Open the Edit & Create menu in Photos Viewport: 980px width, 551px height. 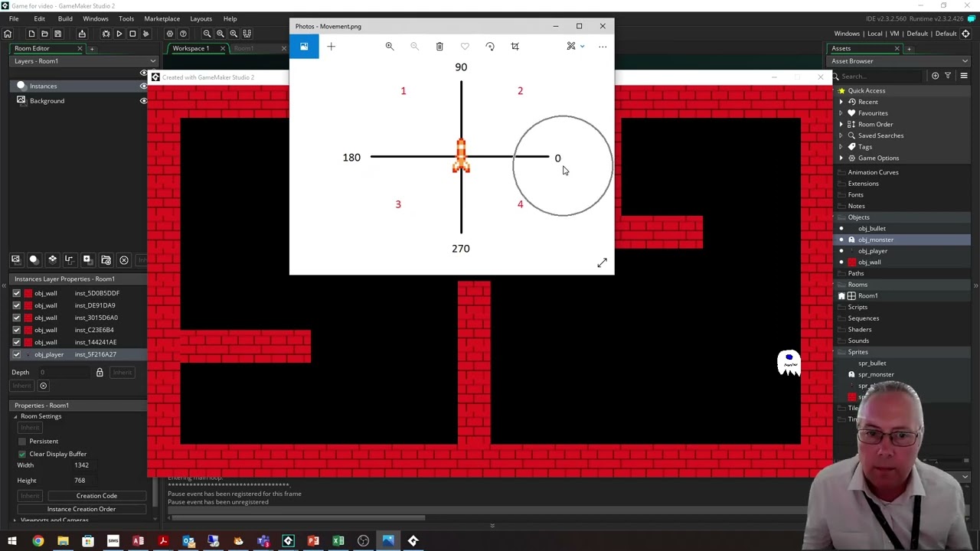575,47
